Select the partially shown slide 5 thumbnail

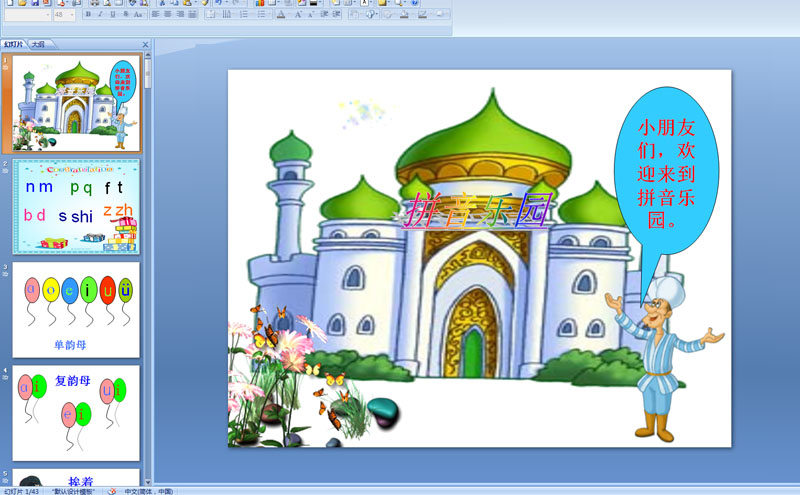[76, 477]
